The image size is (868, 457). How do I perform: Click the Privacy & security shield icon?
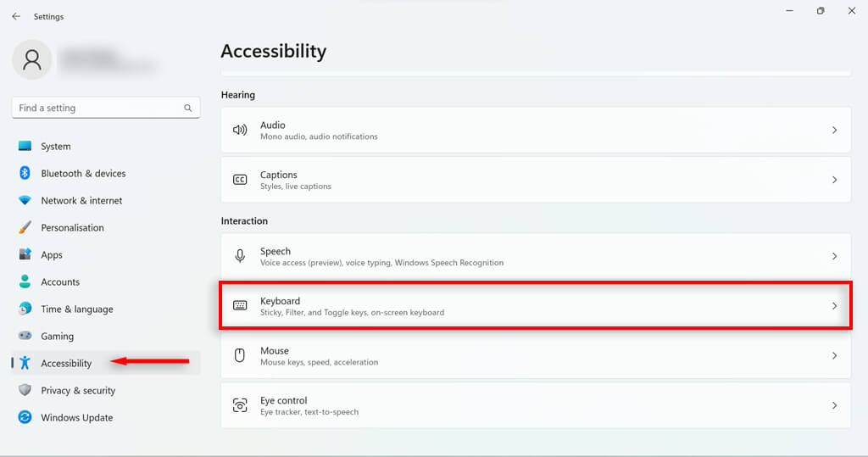pos(25,391)
